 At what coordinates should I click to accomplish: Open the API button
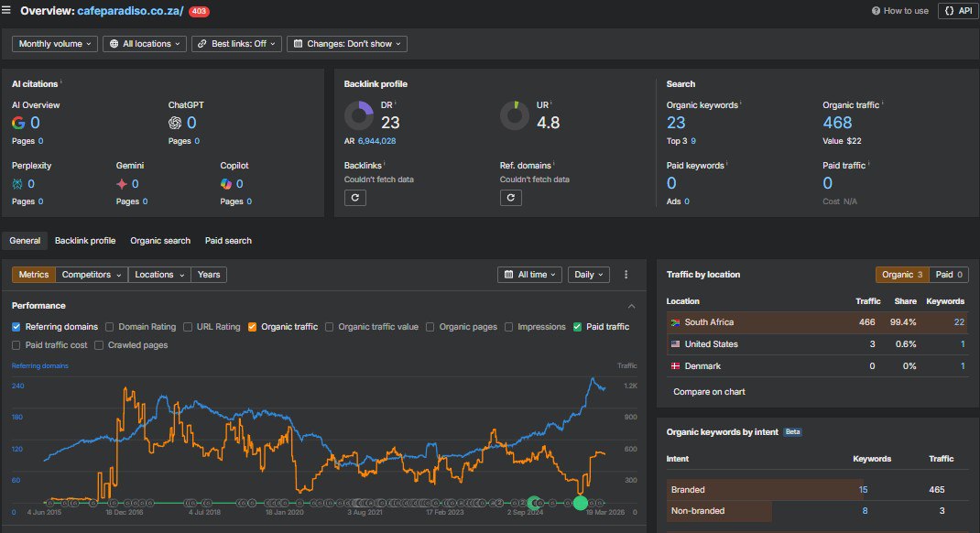(958, 11)
